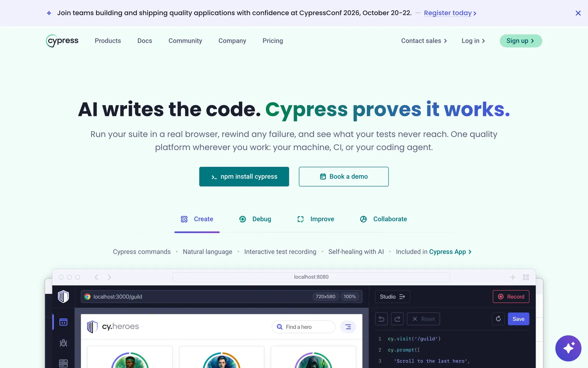
Task: Open the Debug bug icon in app sidebar
Action: 63,343
